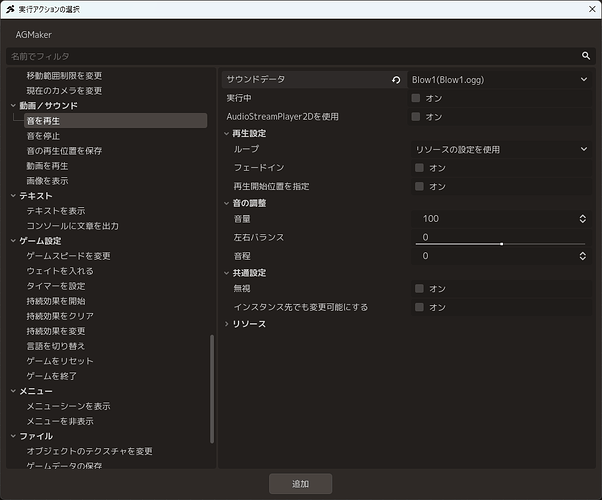Click the search magnifier icon in filter bar
Image resolution: width=602 pixels, height=500 pixels.
pos(585,56)
